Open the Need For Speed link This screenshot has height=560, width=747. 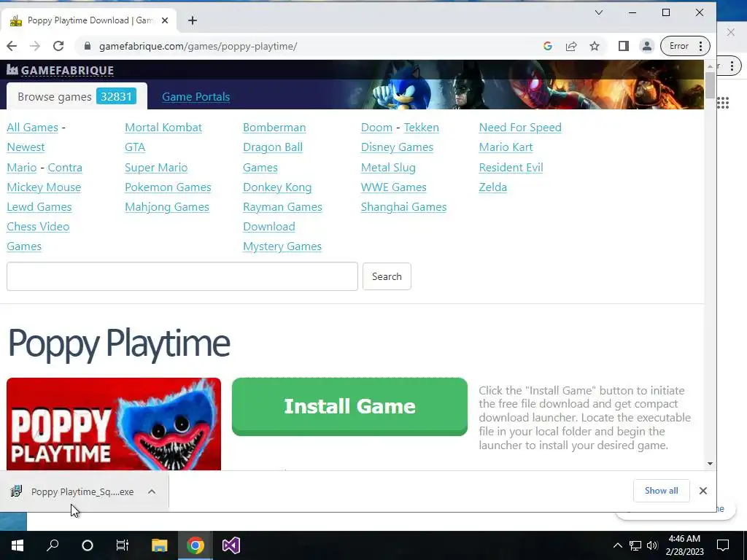pyautogui.click(x=520, y=128)
